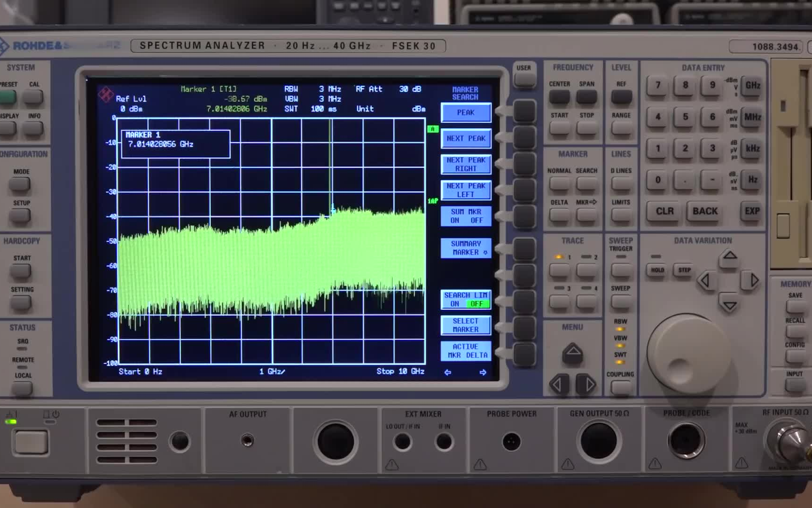Adjust the AF OUTPUT volume knob
The image size is (812, 508).
coord(180,441)
